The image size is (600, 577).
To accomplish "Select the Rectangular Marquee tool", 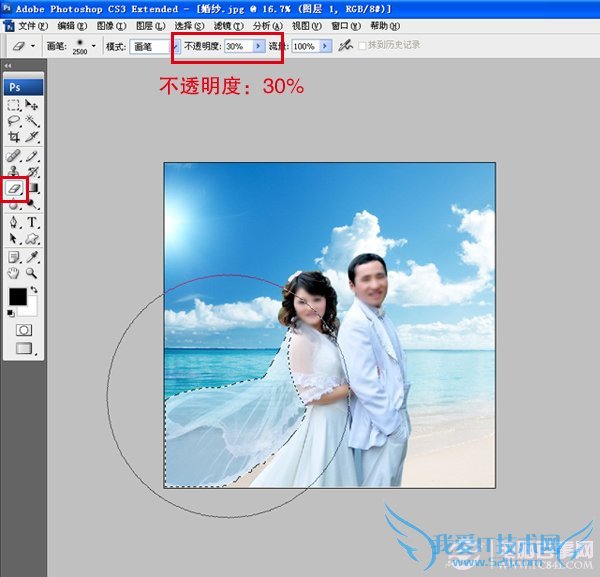I will coord(15,105).
